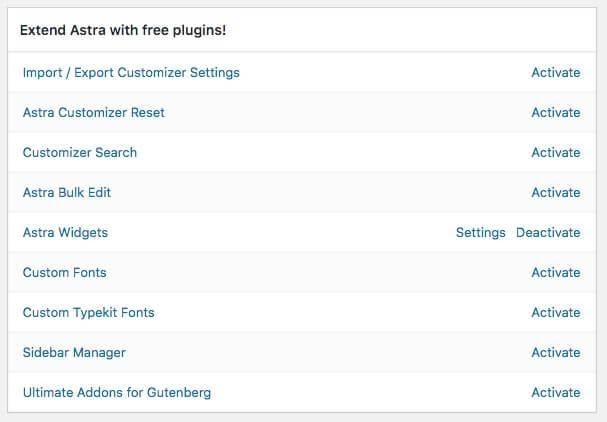
Task: Activate the Custom Typekit Fonts plugin
Action: click(x=555, y=312)
